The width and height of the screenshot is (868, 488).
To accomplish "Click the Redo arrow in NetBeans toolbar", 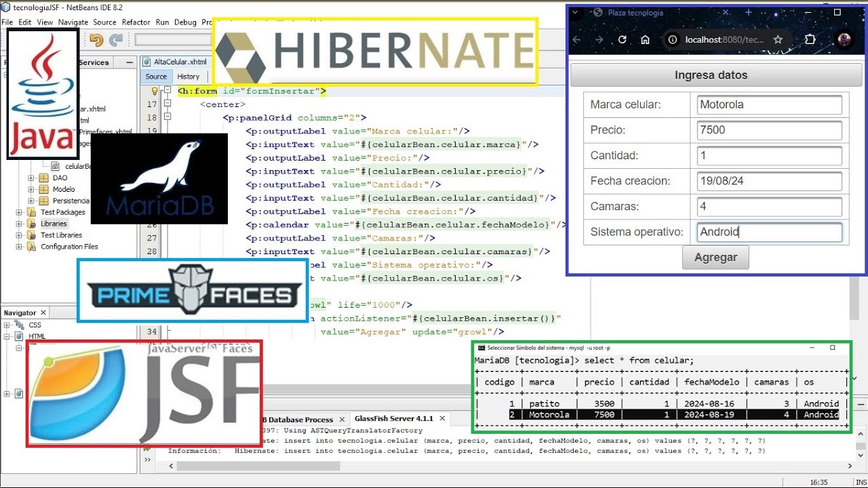I will point(116,41).
